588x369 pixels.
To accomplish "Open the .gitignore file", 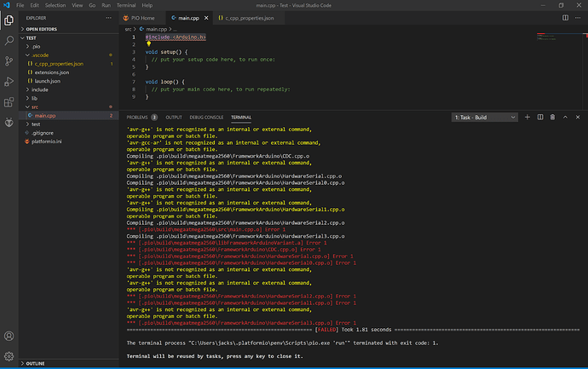I will click(x=69, y=133).
